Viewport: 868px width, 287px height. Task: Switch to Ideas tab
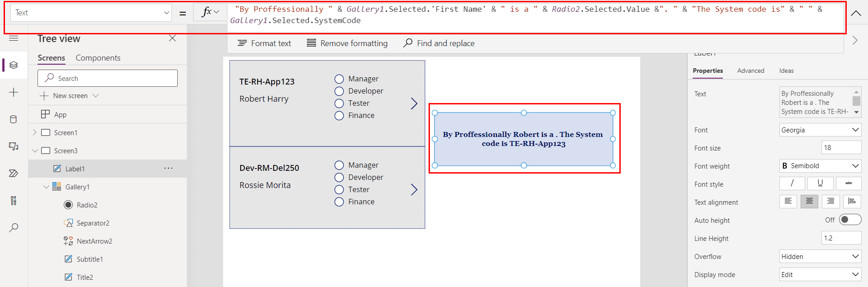pos(786,71)
